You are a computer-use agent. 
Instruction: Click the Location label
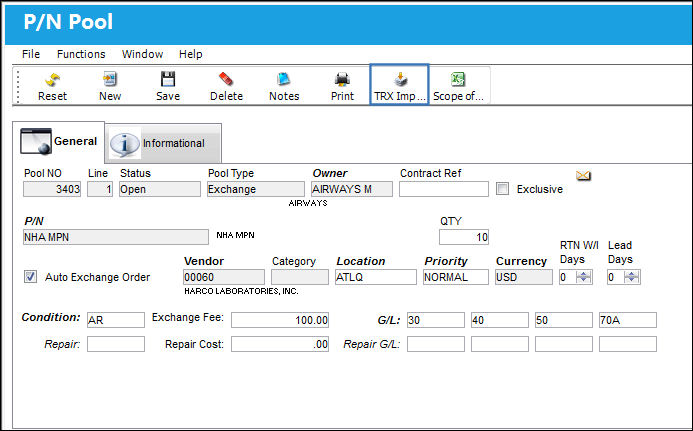[x=361, y=261]
